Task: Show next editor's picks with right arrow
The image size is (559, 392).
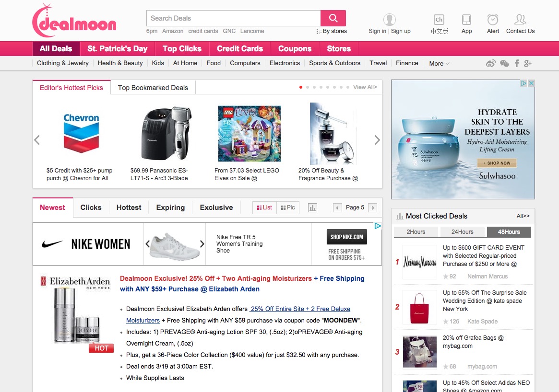Action: click(x=377, y=140)
